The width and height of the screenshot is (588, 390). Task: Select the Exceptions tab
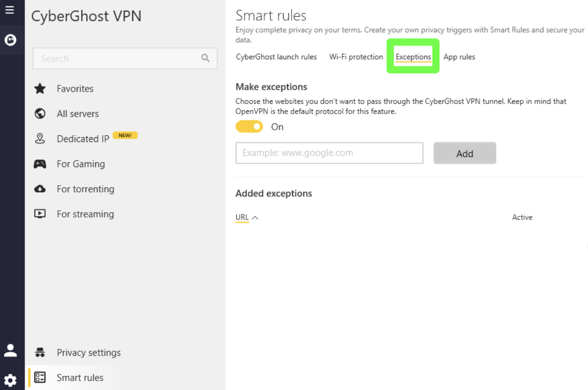(414, 57)
